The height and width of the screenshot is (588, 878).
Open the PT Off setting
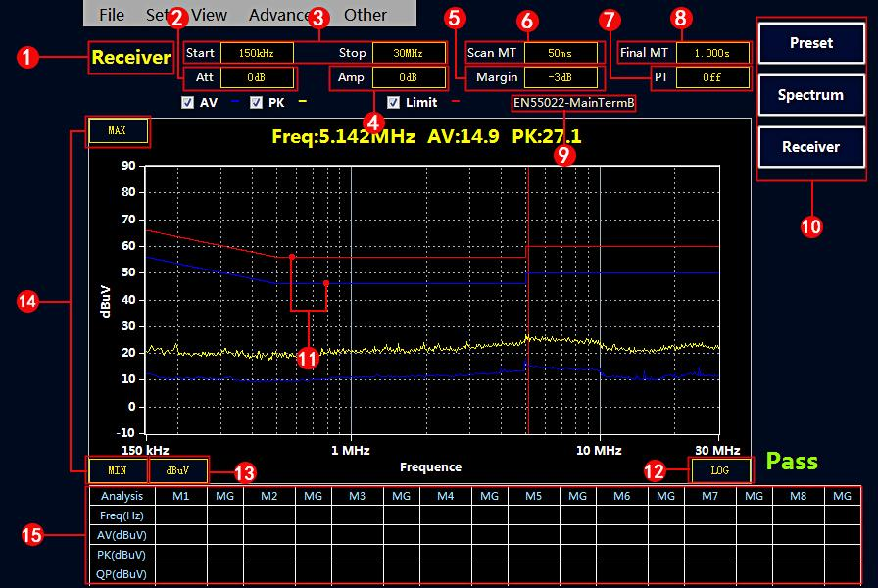pyautogui.click(x=711, y=77)
